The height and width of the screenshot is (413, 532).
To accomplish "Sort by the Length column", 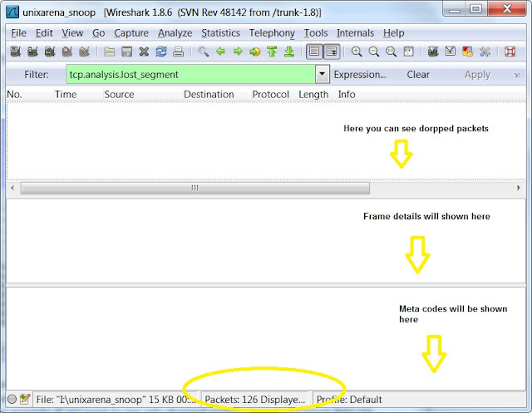I will pos(317,94).
